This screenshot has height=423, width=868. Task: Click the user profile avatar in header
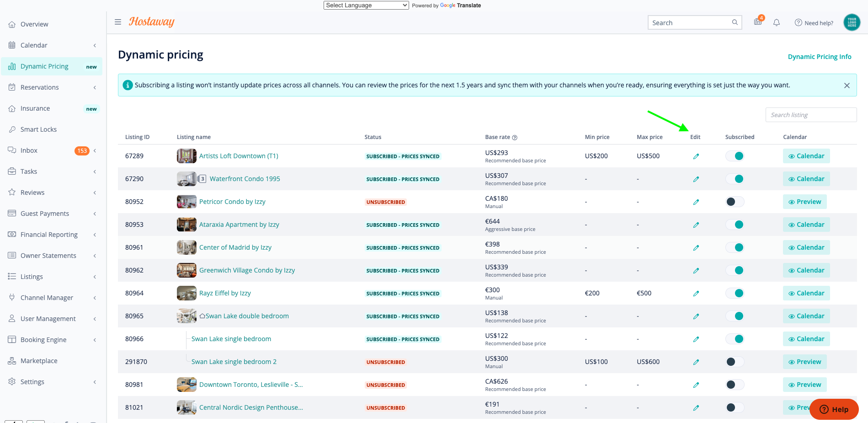coord(852,22)
